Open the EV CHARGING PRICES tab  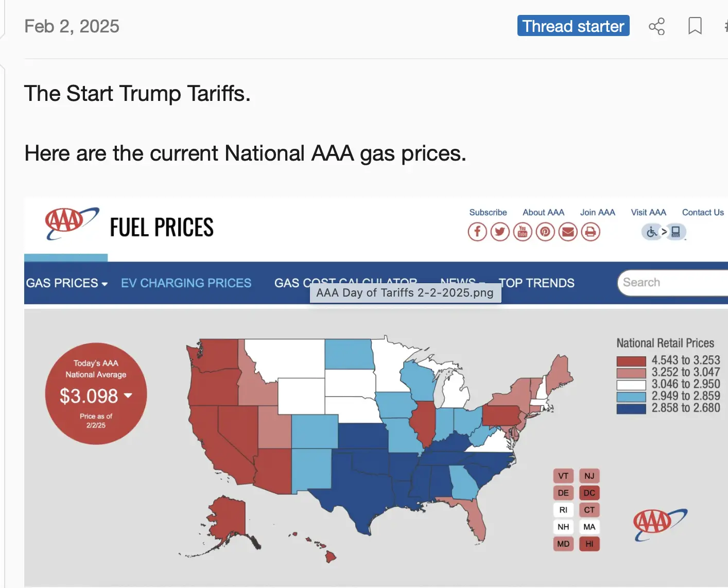pyautogui.click(x=186, y=283)
